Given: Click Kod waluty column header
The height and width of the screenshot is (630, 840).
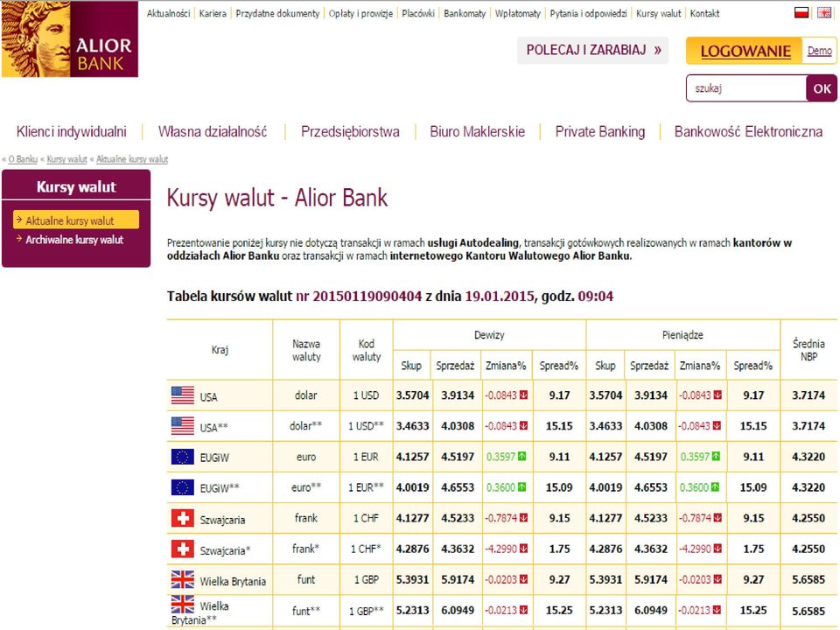Looking at the screenshot, I should click(x=367, y=350).
